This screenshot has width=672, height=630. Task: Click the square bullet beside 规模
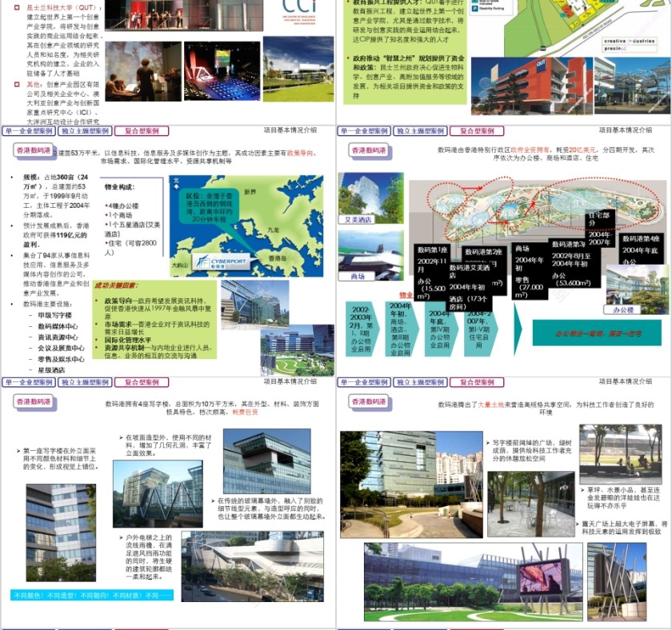click(x=12, y=176)
